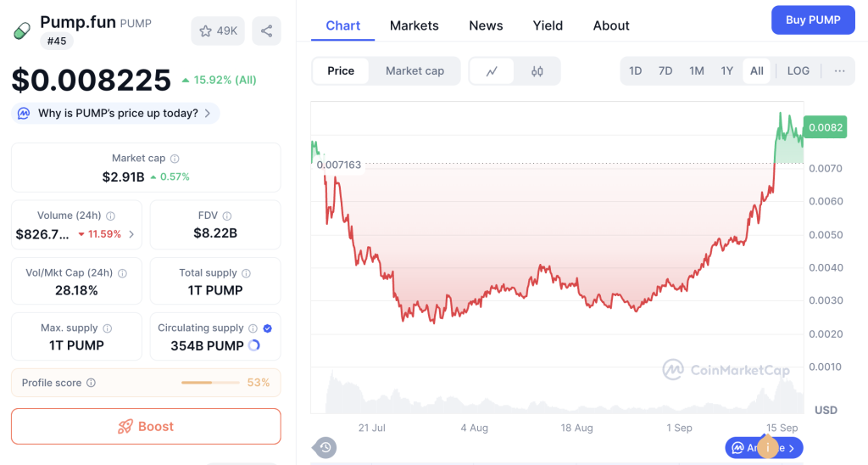Select the 7D time range
Viewport: 868px width, 465px height.
[665, 71]
